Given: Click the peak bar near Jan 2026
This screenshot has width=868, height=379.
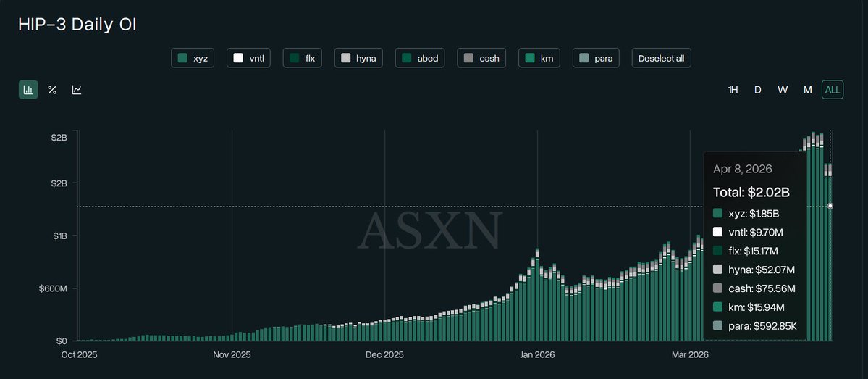Looking at the screenshot, I should (537, 297).
